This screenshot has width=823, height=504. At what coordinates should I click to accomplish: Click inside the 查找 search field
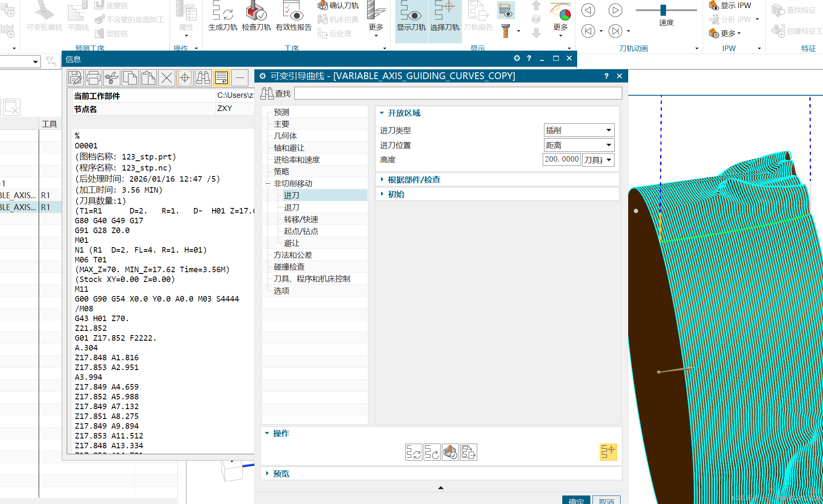458,93
